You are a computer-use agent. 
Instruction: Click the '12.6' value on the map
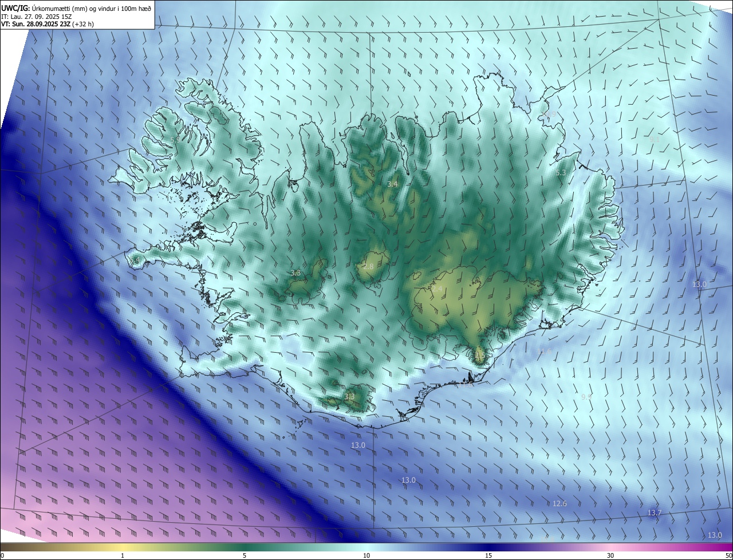click(559, 504)
